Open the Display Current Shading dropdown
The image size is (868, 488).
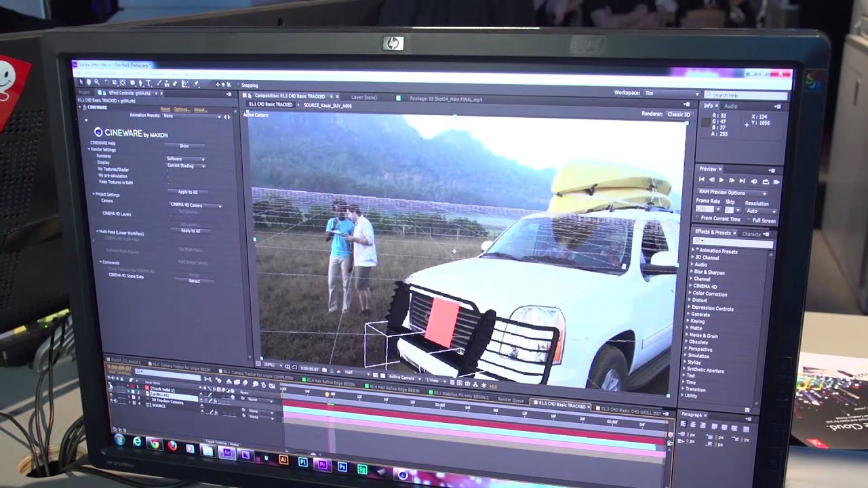pyautogui.click(x=186, y=165)
